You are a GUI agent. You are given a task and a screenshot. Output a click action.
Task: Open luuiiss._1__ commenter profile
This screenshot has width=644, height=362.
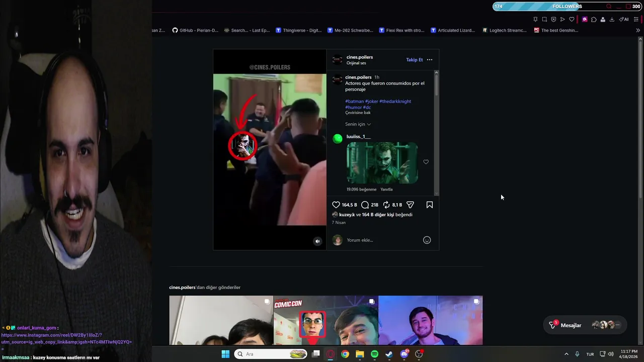[x=359, y=137]
